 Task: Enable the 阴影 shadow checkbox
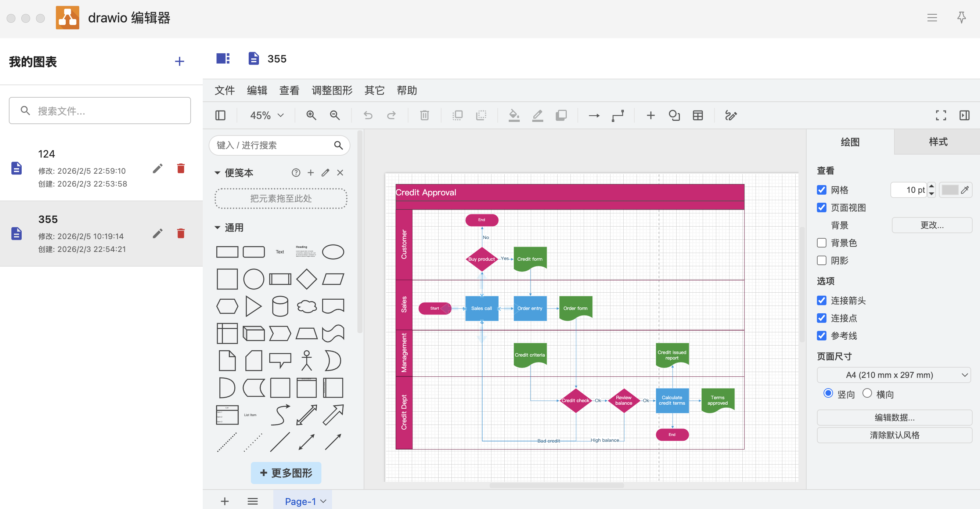pyautogui.click(x=822, y=261)
